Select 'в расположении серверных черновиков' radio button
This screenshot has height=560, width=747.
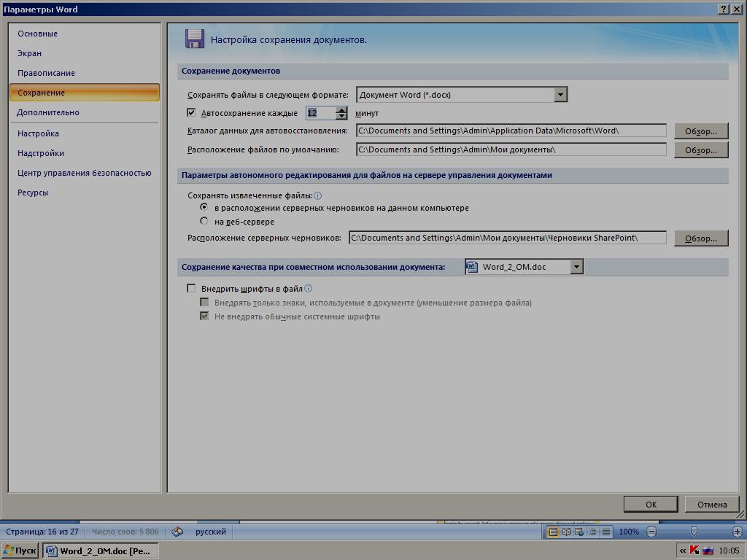pyautogui.click(x=204, y=207)
